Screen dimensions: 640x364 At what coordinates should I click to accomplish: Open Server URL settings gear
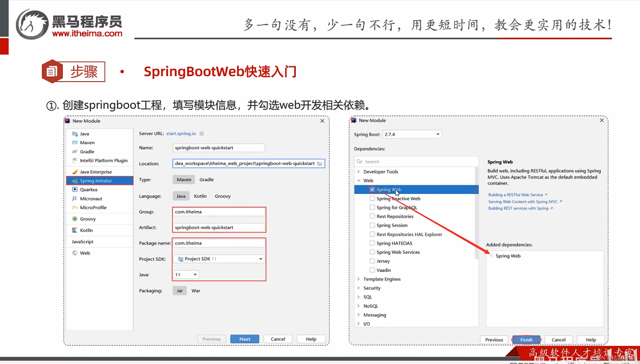[202, 133]
